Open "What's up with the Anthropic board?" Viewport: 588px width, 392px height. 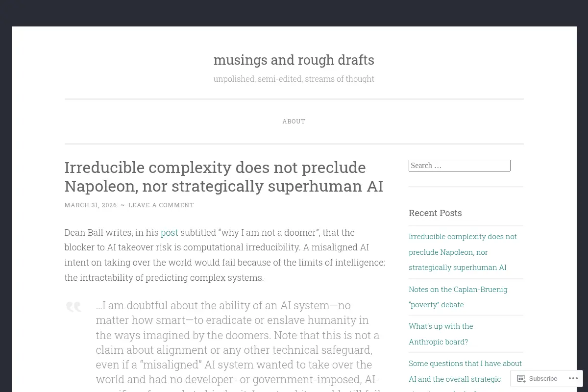click(x=441, y=334)
